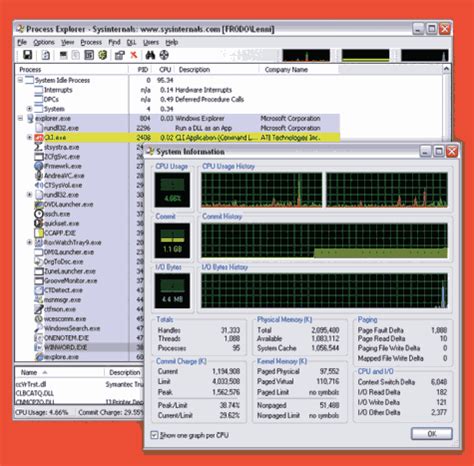Click the microphone icon of AndreaVC.exe
This screenshot has height=466, width=474.
39,176
